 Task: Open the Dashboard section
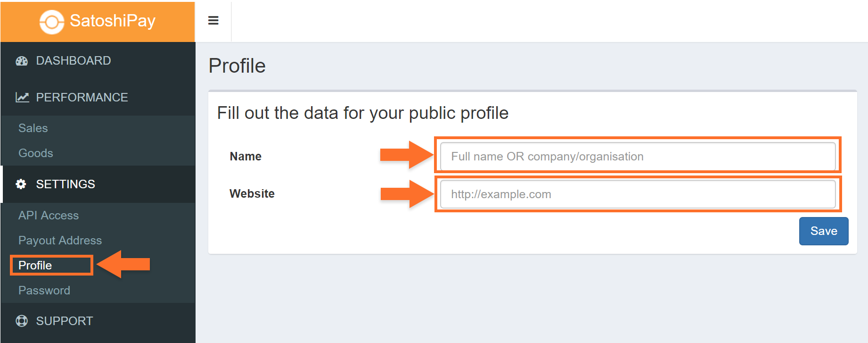(x=74, y=61)
